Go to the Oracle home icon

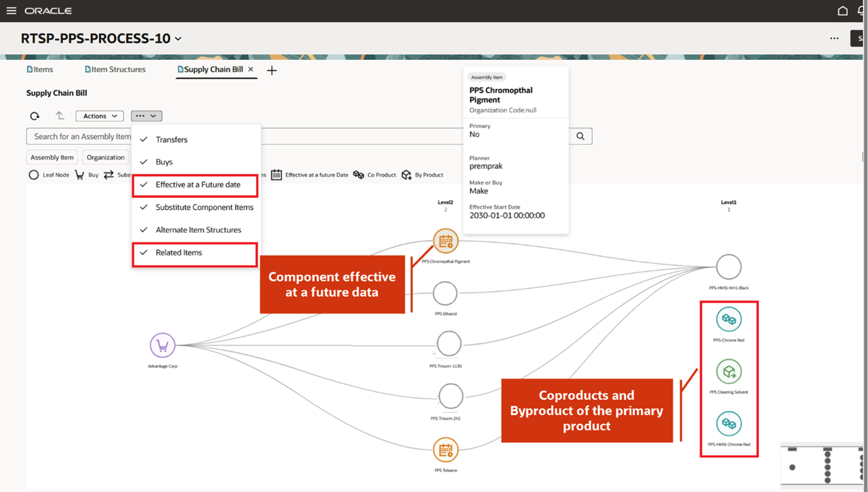[843, 11]
